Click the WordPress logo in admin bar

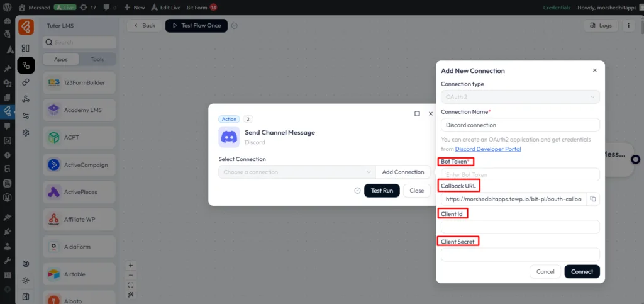point(8,8)
